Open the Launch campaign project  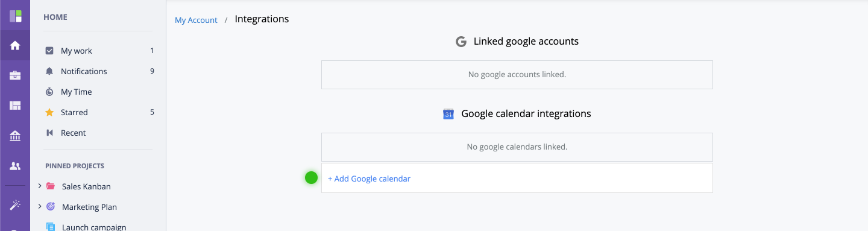click(94, 227)
